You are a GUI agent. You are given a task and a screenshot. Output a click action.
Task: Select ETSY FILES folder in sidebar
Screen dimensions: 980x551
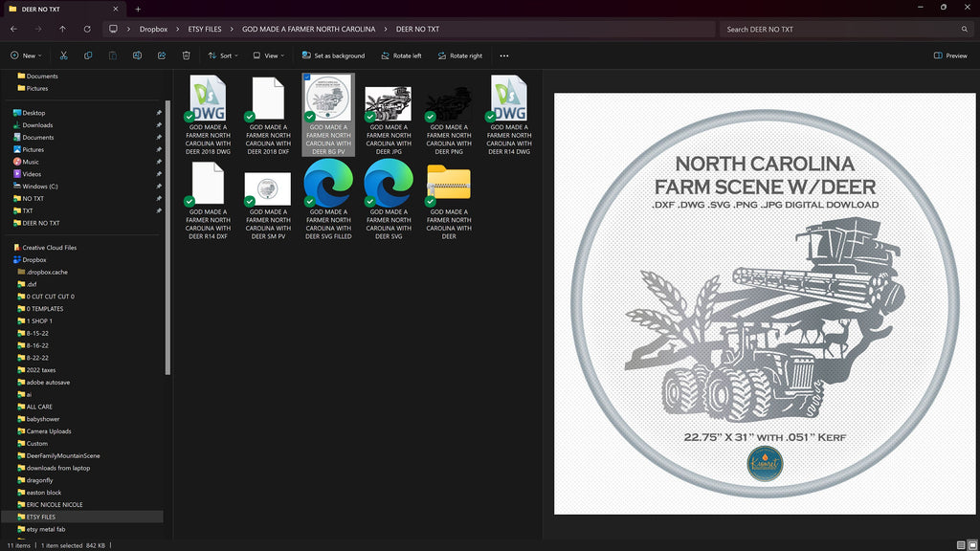click(40, 518)
